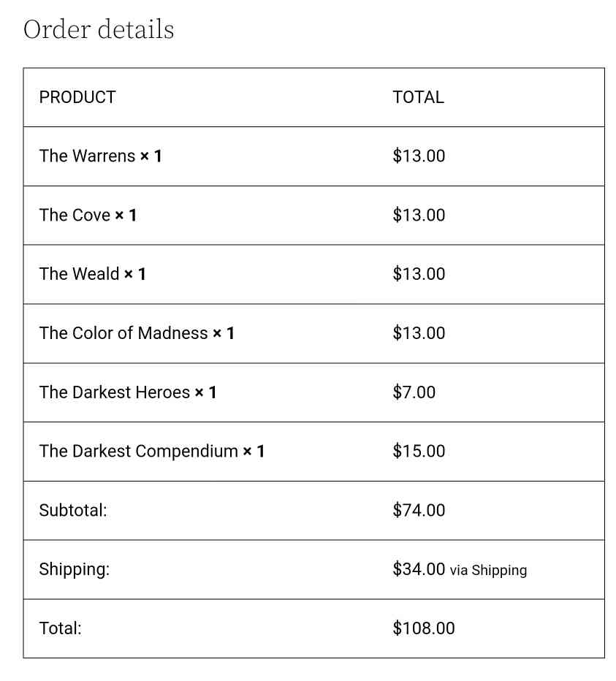Click the Total label
Image resolution: width=616 pixels, height=681 pixels.
click(61, 628)
